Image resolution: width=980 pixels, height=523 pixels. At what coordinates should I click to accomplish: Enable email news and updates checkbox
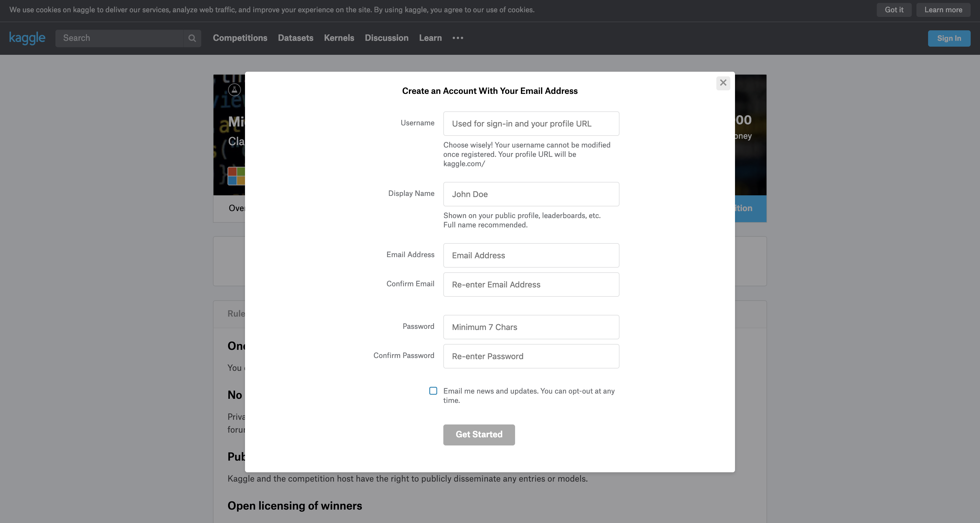[433, 391]
